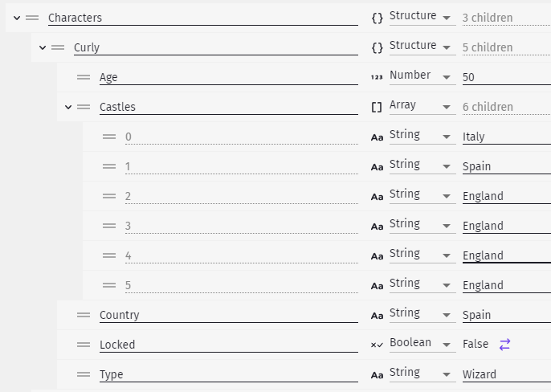Click the Structure curly-braces icon for Characters
Viewport: 551px width, 392px height.
click(377, 18)
